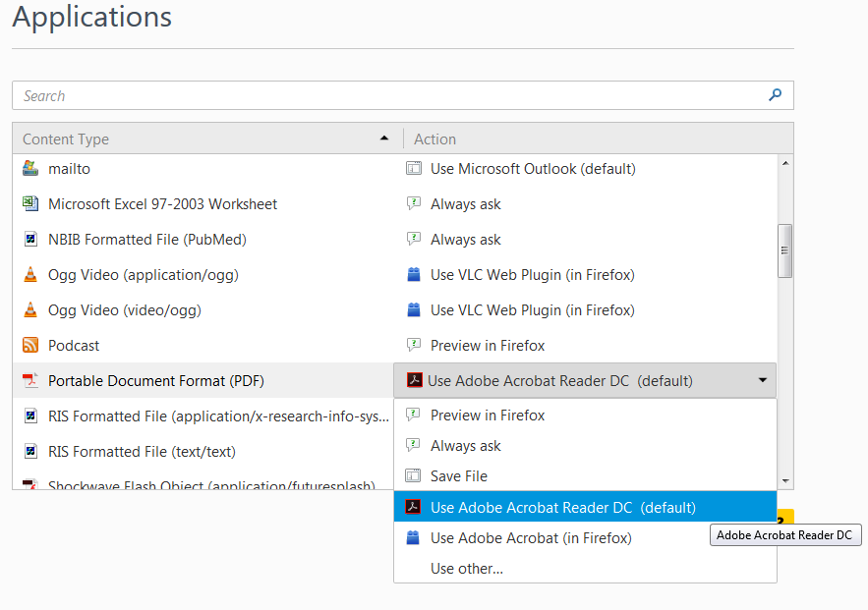Click the Always ask menu option icon

click(413, 445)
